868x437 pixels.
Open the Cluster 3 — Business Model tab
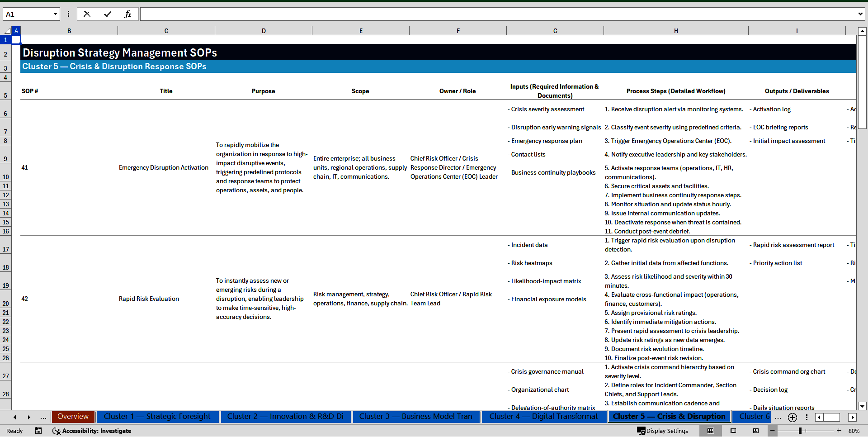point(416,417)
